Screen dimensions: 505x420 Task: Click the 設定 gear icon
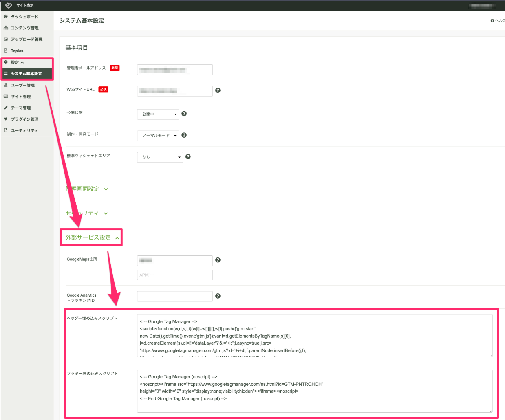[x=6, y=62]
